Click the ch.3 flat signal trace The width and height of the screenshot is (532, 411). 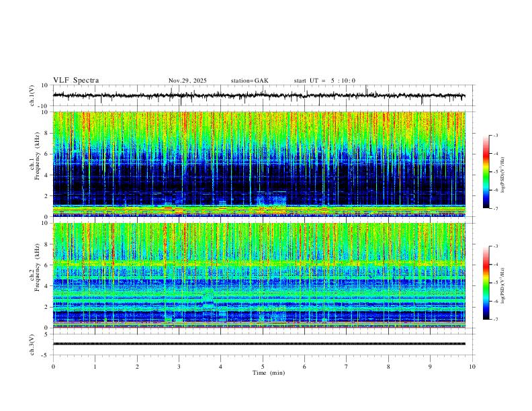pos(259,344)
